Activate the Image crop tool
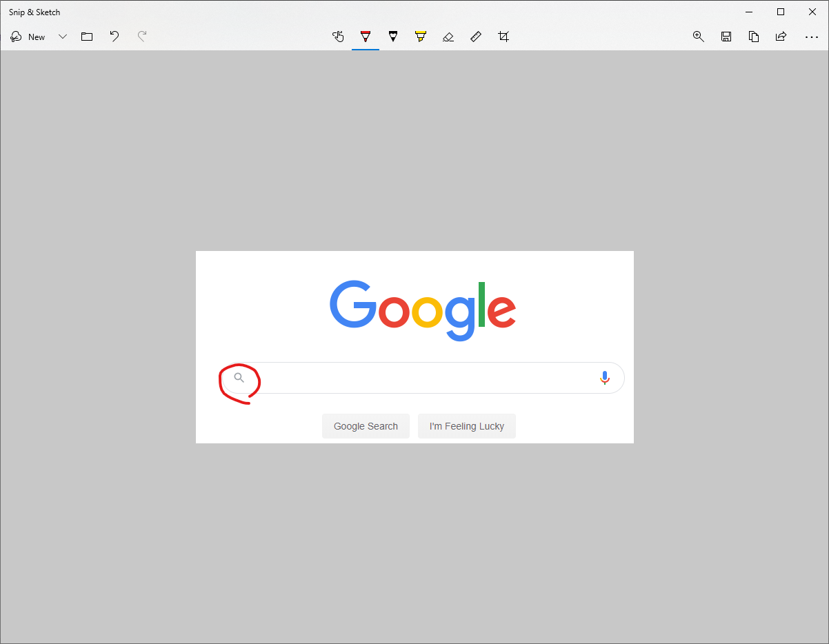 [503, 37]
